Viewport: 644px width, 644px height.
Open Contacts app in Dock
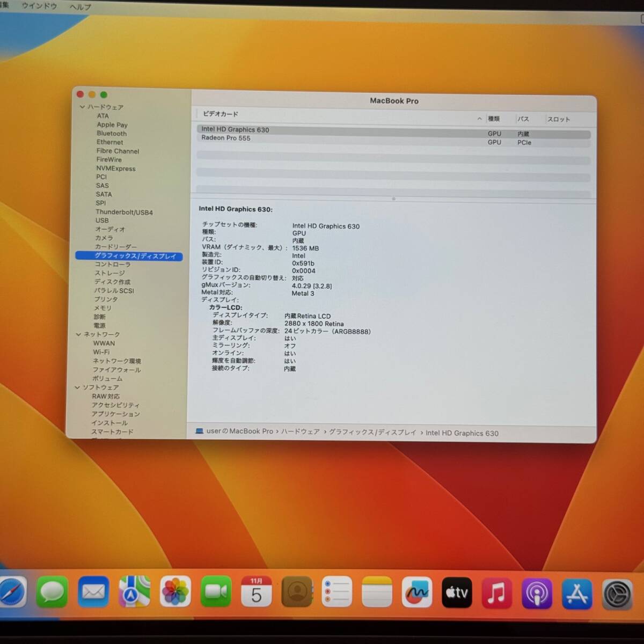(x=297, y=592)
